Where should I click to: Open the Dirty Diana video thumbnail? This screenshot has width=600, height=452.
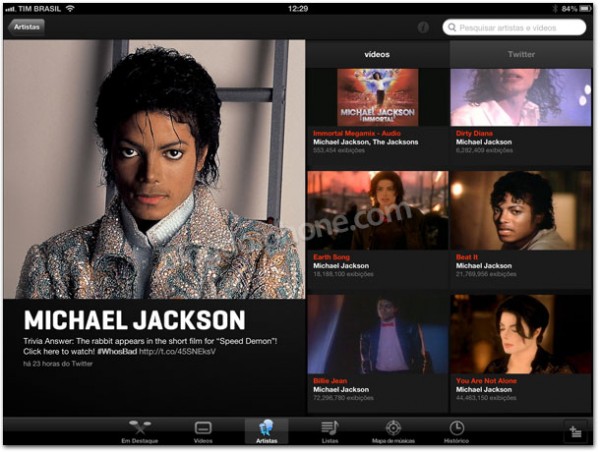(x=521, y=97)
